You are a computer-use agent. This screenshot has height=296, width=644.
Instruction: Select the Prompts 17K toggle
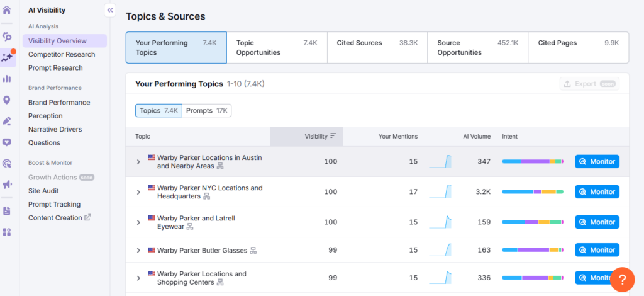pos(206,111)
